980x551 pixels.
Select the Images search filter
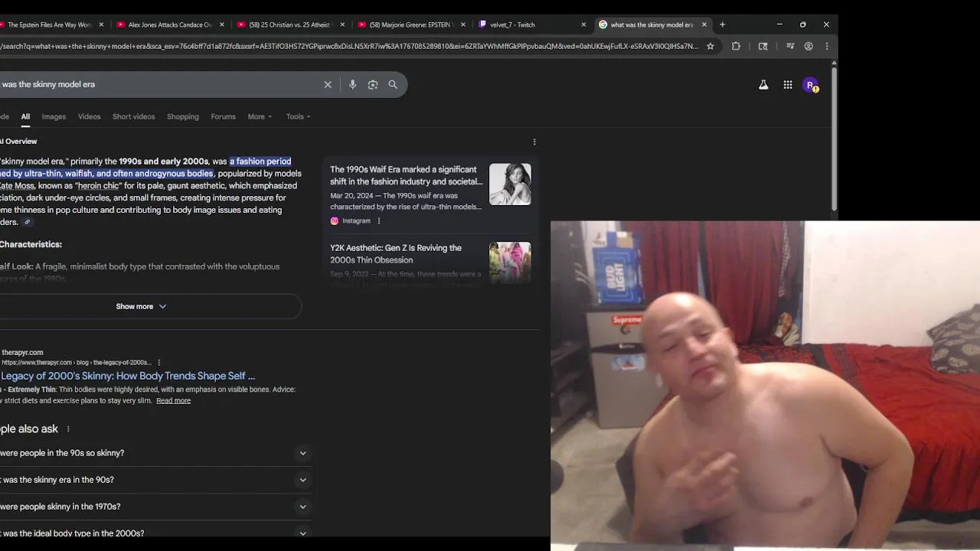pyautogui.click(x=54, y=117)
